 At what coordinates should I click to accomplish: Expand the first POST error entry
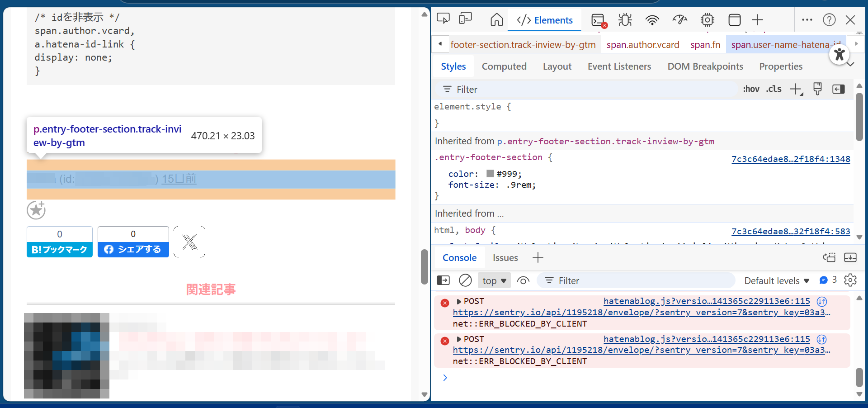(x=459, y=301)
